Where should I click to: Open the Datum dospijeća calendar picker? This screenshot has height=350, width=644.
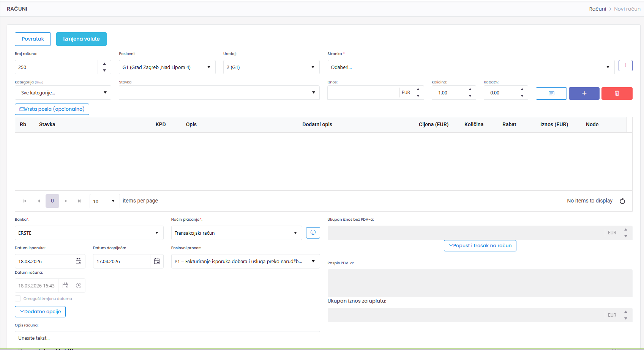click(x=157, y=261)
